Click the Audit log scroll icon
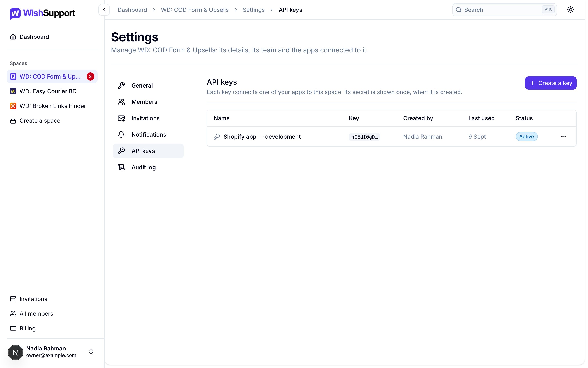The image size is (588, 368). [x=121, y=167]
